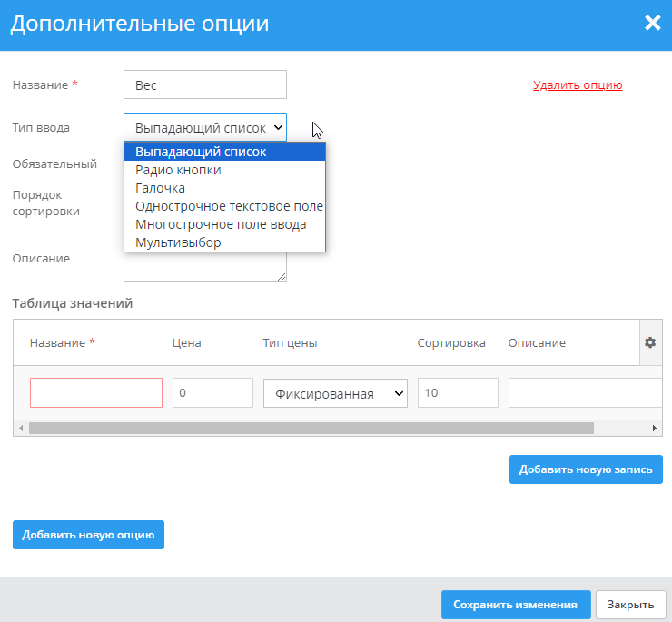Screen dimensions: 672x622
Task: Open the "Фиксированная" price type dropdown
Action: pos(335,393)
